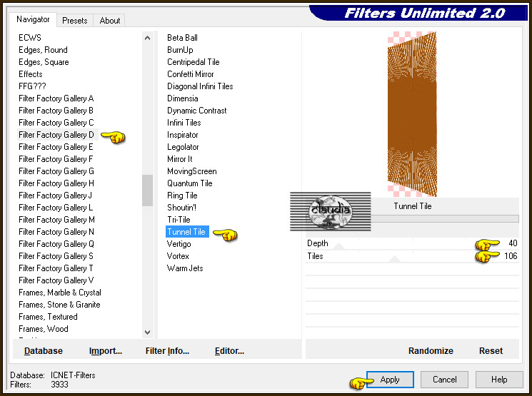This screenshot has width=532, height=396.
Task: Click the category list scrollbar thumb
Action: pos(147,191)
